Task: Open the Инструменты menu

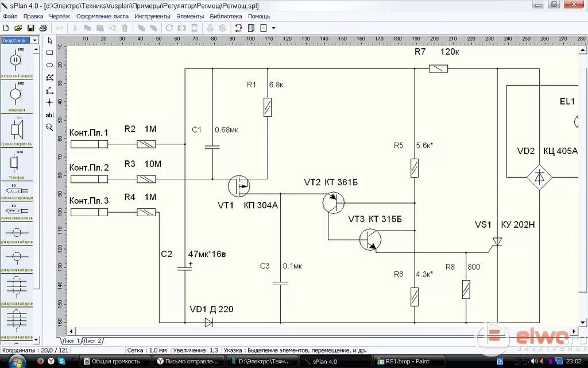Action: click(x=152, y=17)
